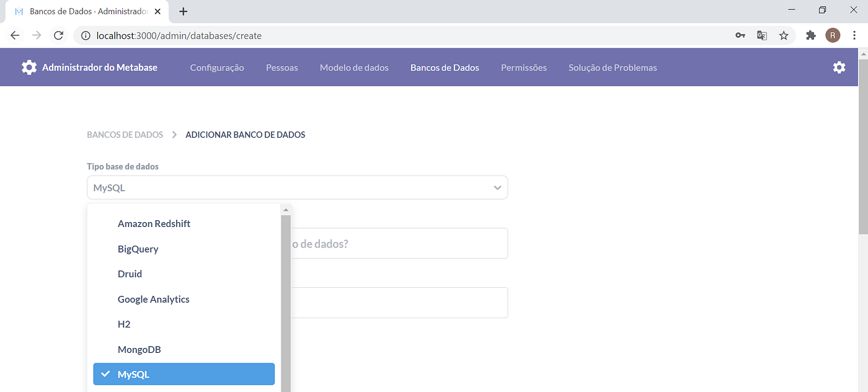The height and width of the screenshot is (392, 868).
Task: Click the profile avatar icon labeled R
Action: (833, 35)
